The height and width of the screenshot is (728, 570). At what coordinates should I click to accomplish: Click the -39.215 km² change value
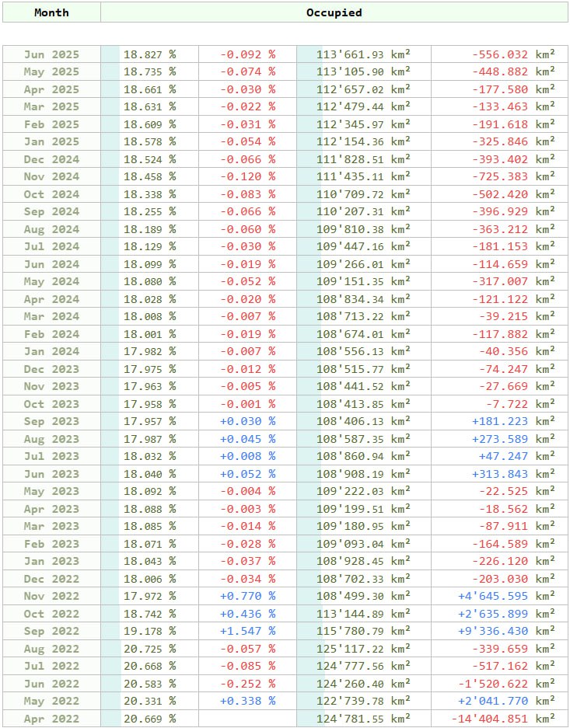(517, 317)
